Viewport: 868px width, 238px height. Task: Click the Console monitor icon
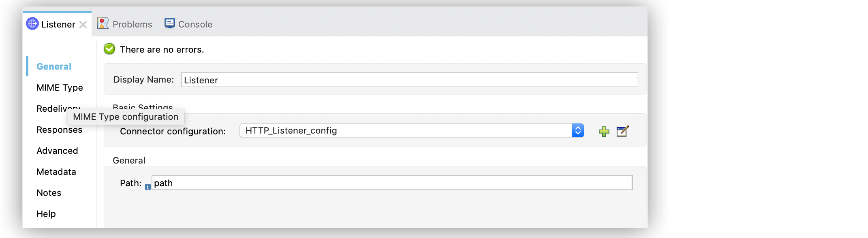coord(169,23)
